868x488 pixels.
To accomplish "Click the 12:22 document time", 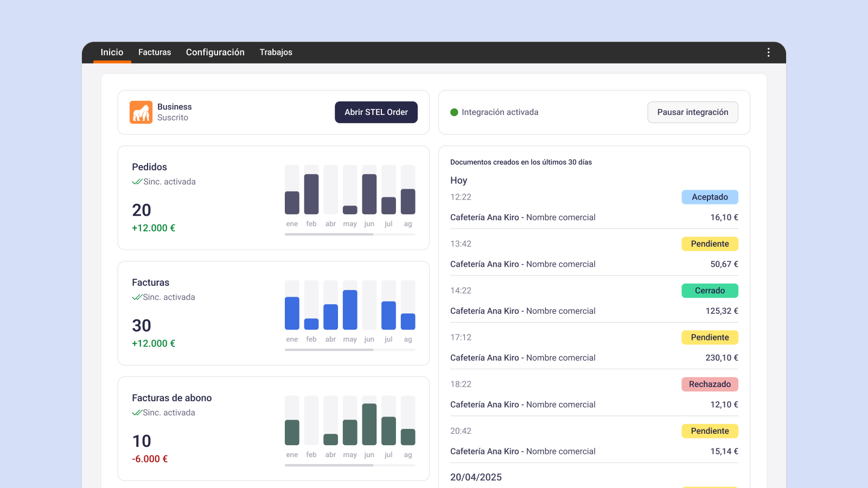I will [x=461, y=197].
